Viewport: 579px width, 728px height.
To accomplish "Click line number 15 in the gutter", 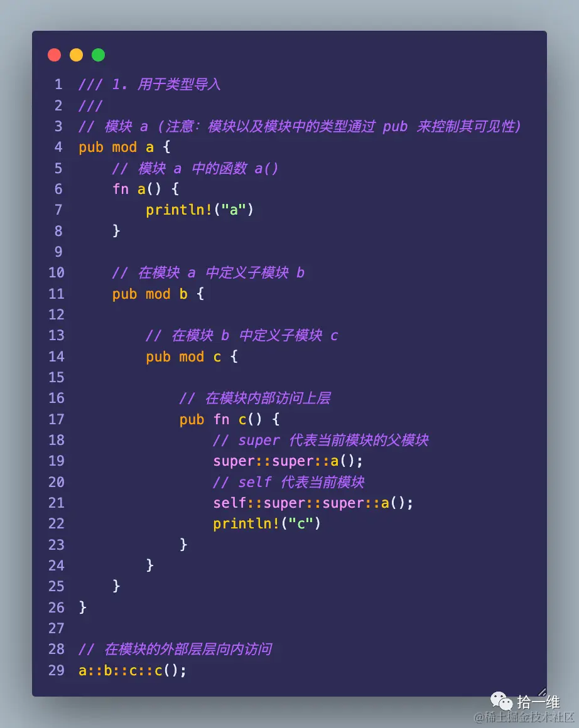I will pos(57,377).
